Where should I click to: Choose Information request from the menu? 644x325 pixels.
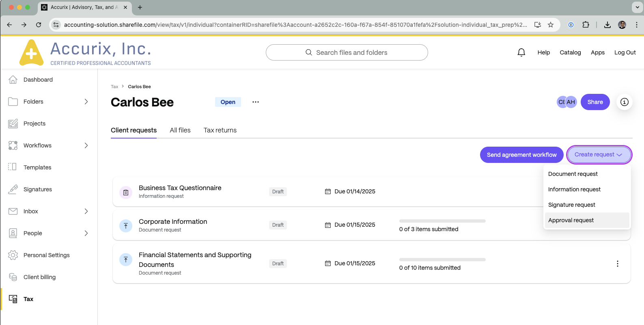point(587,189)
